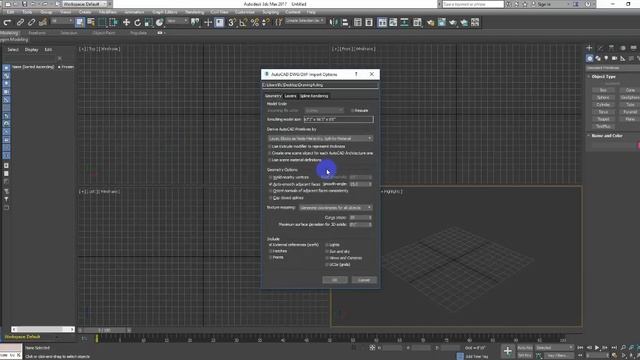Click Cancel in the import dialog

[364, 280]
